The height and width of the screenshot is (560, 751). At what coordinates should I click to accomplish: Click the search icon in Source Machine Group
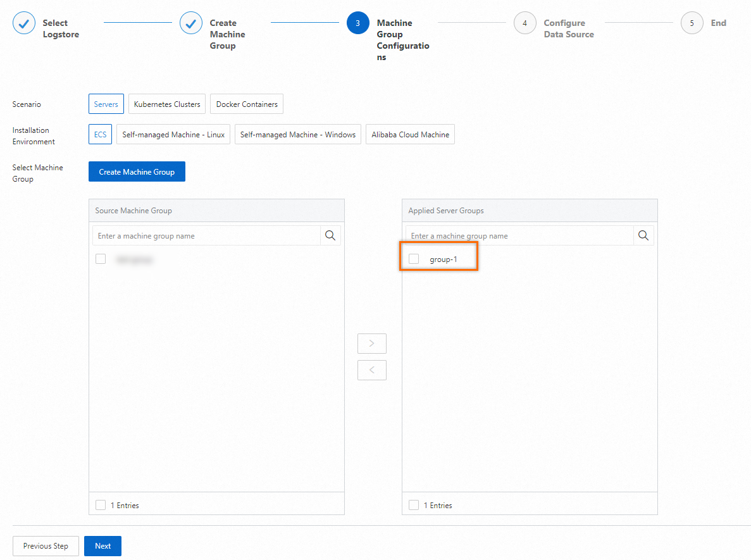[x=330, y=235]
